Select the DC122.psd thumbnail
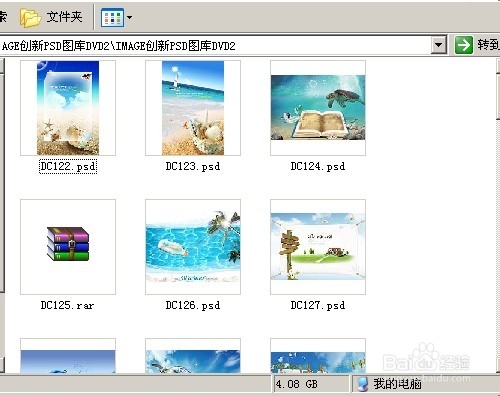 [x=68, y=108]
